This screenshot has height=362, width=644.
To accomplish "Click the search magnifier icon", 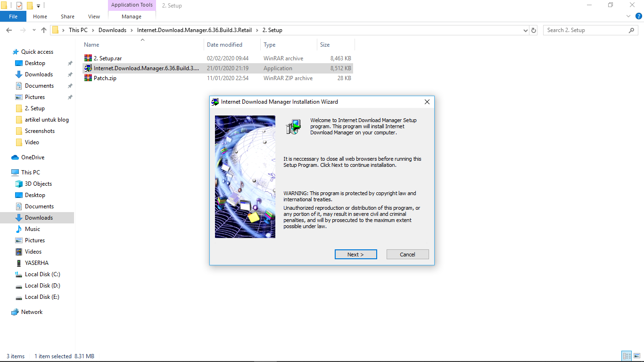I will point(632,30).
